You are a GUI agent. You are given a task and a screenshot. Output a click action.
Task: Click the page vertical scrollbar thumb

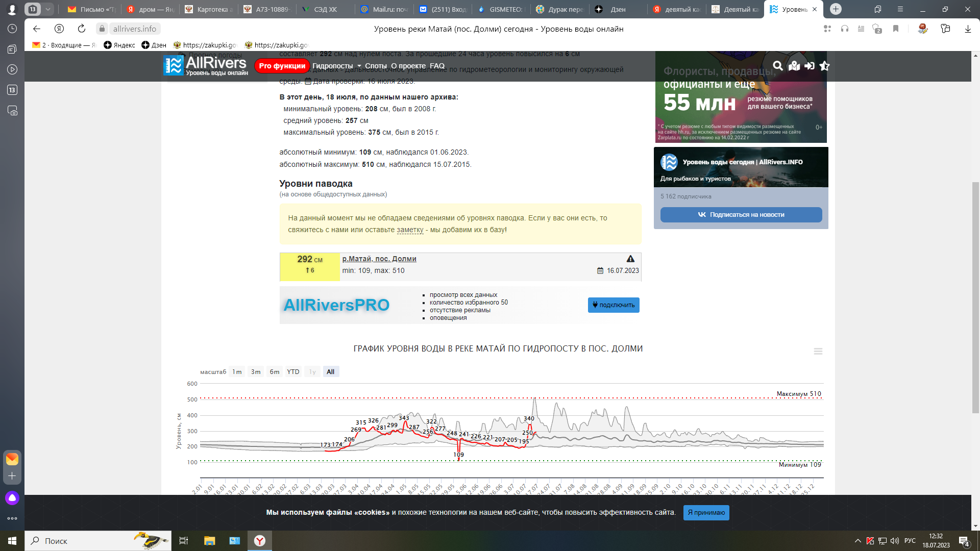[975, 296]
